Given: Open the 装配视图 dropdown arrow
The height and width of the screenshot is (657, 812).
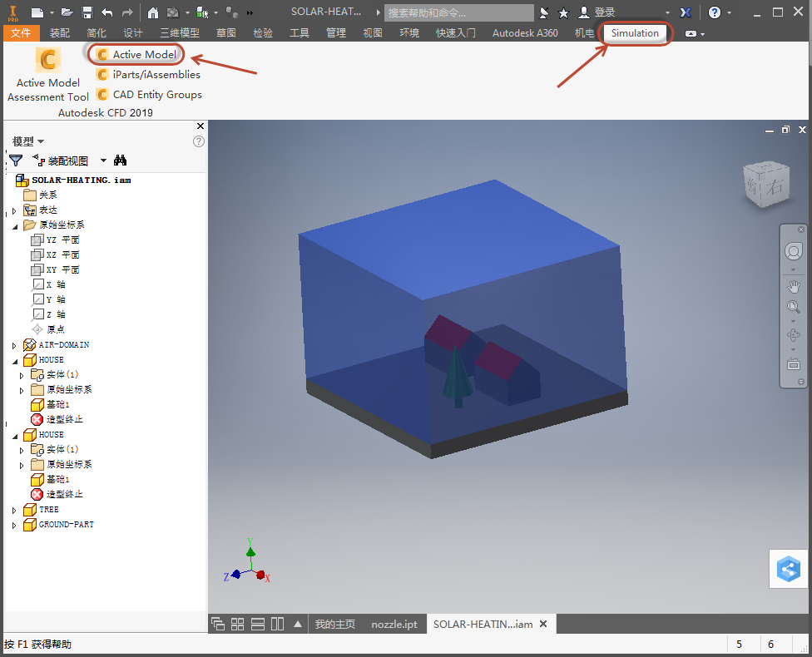Looking at the screenshot, I should coord(103,161).
